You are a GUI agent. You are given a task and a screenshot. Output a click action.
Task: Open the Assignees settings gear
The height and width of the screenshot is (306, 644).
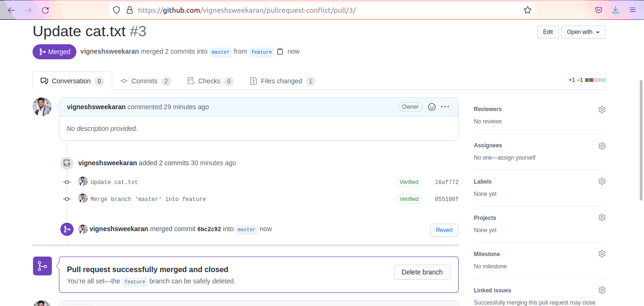point(602,146)
